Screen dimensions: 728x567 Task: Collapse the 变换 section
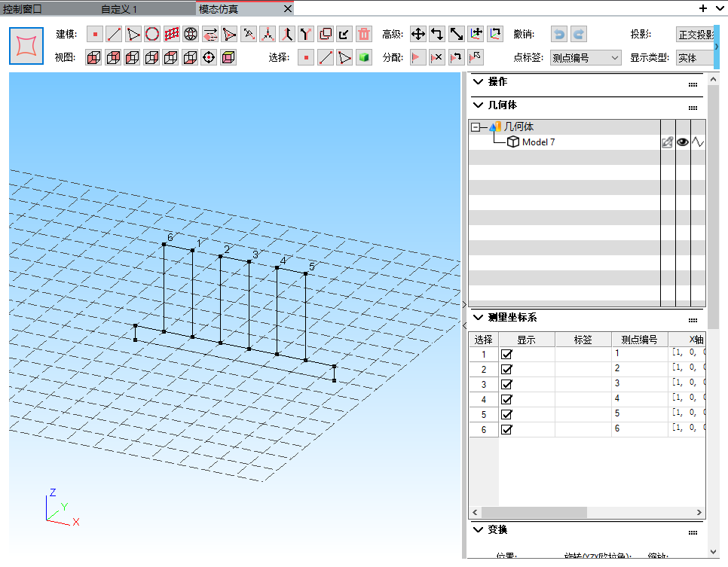[478, 529]
